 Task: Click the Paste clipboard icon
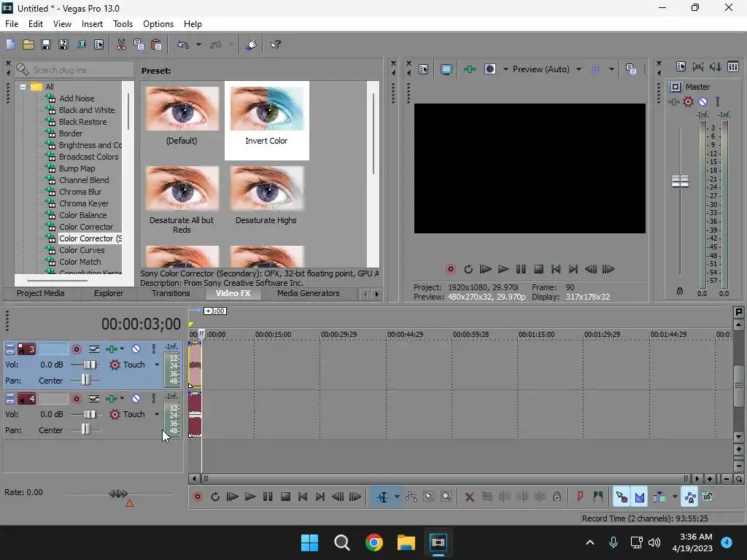coord(156,44)
